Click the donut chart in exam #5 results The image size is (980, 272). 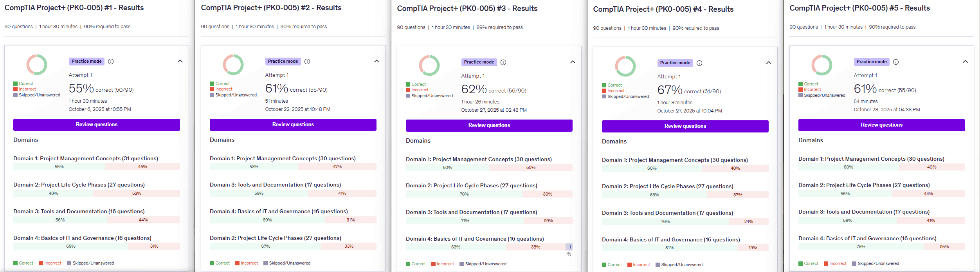click(822, 65)
